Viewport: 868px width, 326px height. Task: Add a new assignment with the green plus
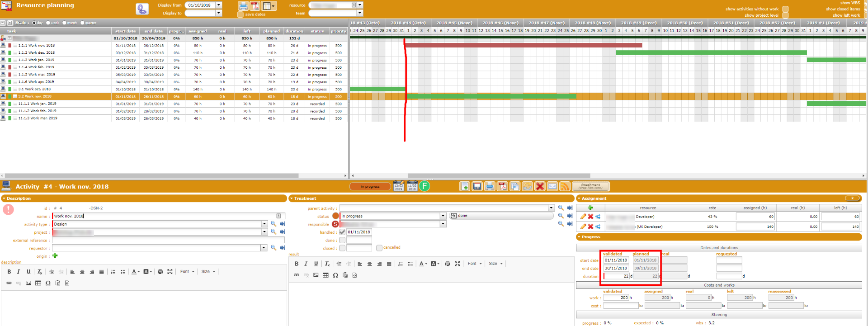coord(590,208)
